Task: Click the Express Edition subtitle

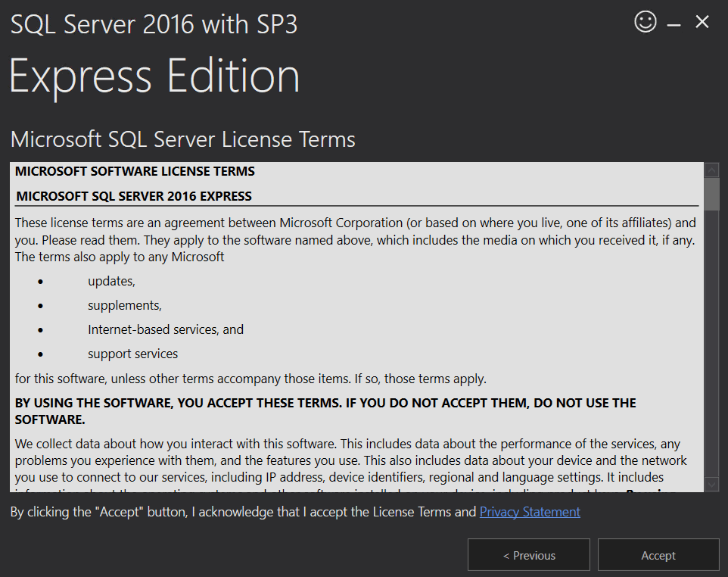Action: coord(154,75)
